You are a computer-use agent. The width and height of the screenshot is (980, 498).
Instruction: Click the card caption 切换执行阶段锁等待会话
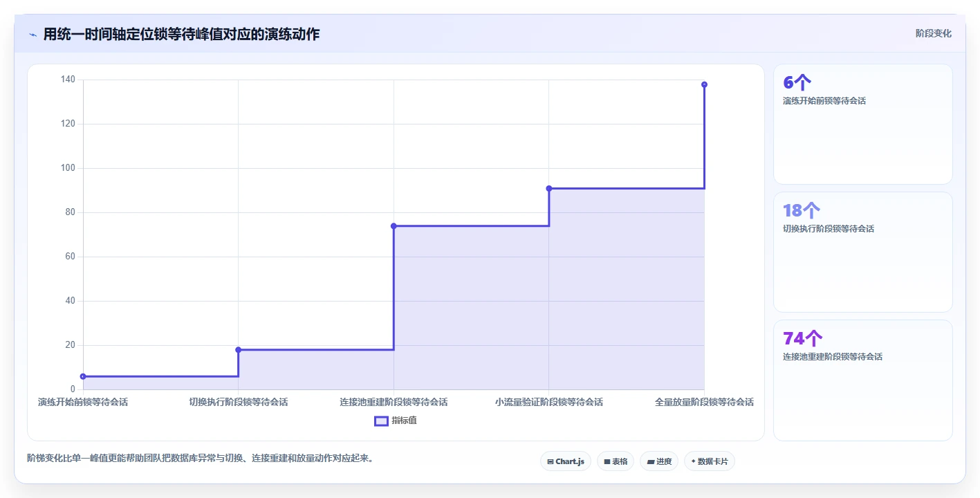point(829,229)
